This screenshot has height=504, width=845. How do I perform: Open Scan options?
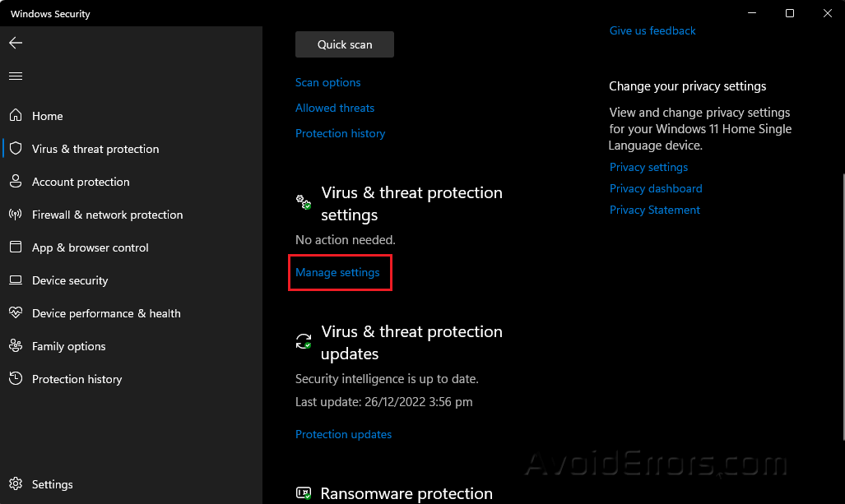click(x=327, y=82)
